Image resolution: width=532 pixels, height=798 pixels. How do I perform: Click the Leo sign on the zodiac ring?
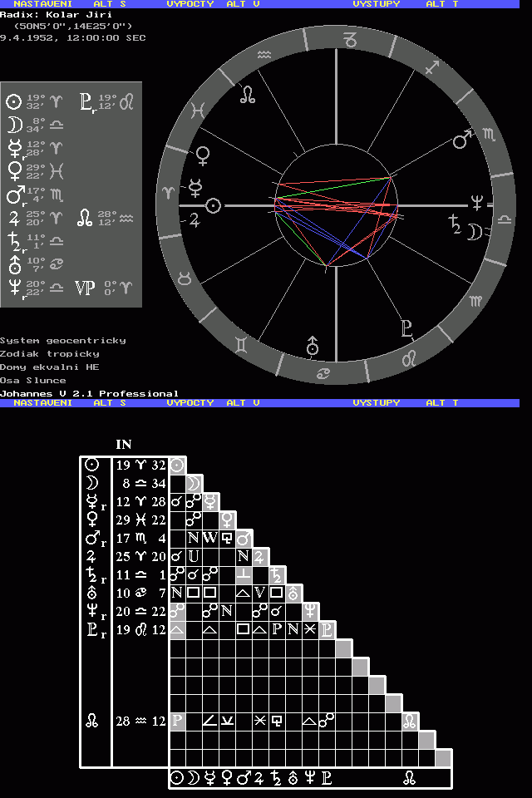tap(409, 358)
